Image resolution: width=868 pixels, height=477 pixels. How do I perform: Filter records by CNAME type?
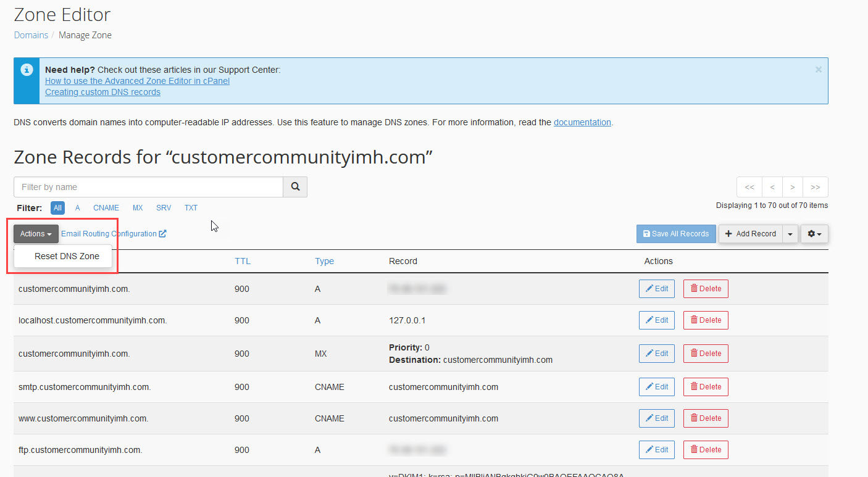(106, 208)
